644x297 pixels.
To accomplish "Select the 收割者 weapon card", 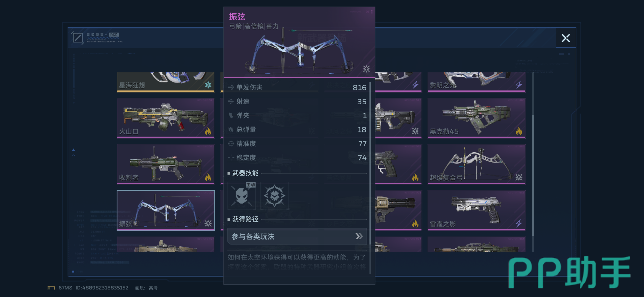I will pos(166,164).
